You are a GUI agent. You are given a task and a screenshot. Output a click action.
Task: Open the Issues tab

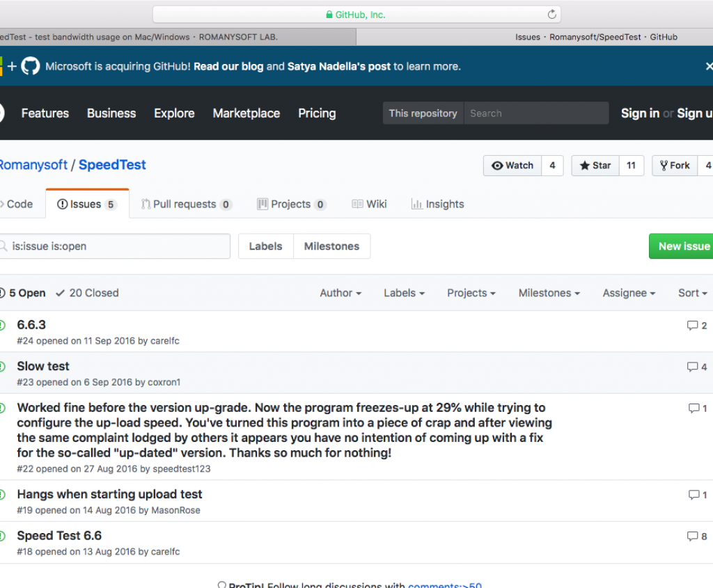coord(87,204)
